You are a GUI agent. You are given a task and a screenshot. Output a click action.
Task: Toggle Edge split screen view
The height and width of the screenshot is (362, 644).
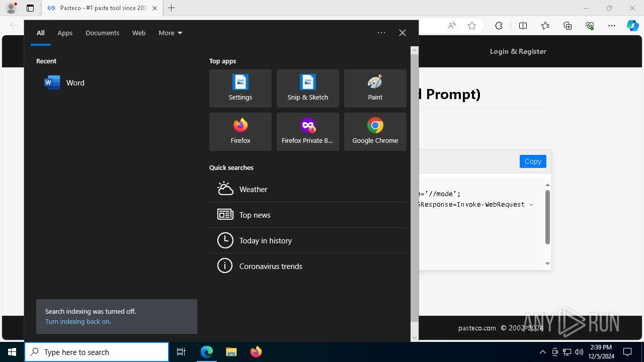pyautogui.click(x=523, y=26)
